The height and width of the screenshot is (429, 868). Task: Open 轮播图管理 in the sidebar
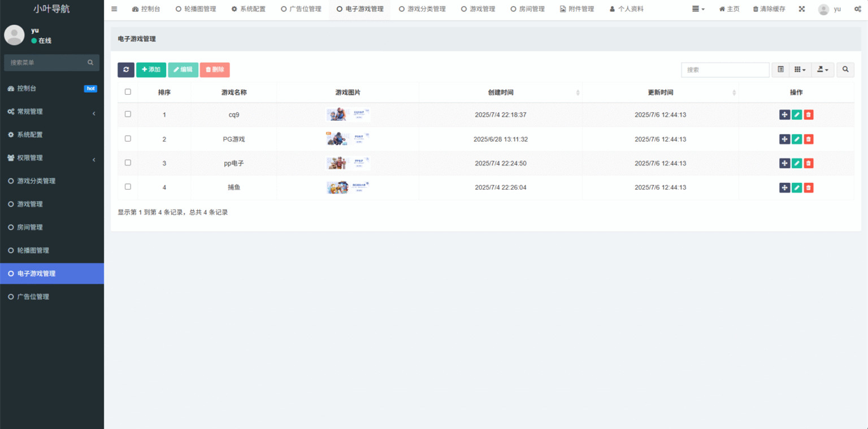33,250
